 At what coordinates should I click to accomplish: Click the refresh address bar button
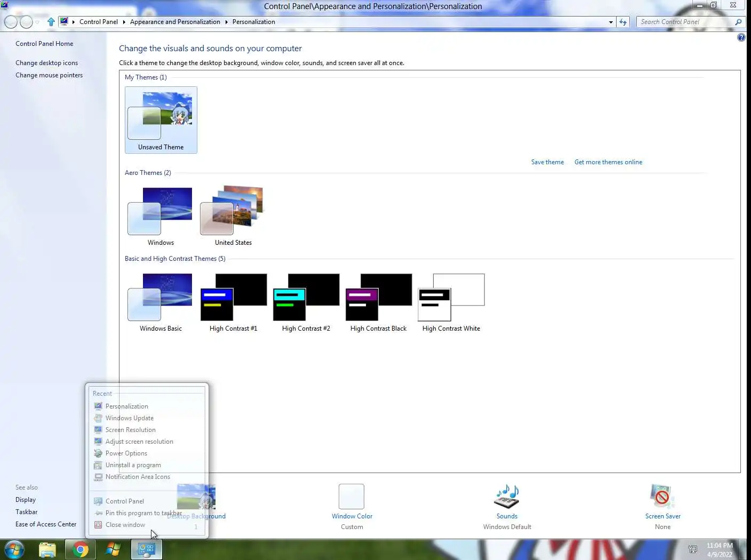point(623,22)
